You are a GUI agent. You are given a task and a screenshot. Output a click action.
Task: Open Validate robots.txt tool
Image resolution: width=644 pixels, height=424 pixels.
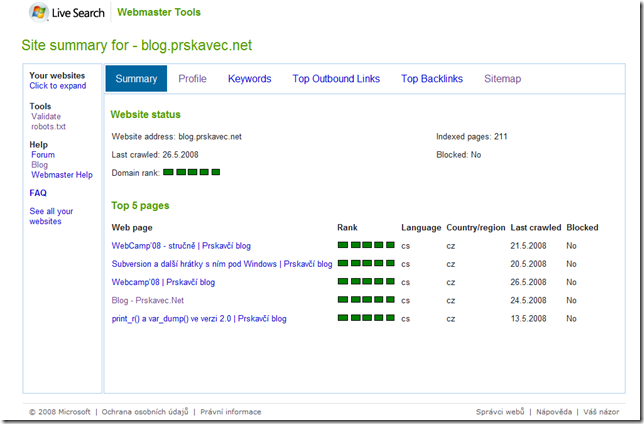48,122
